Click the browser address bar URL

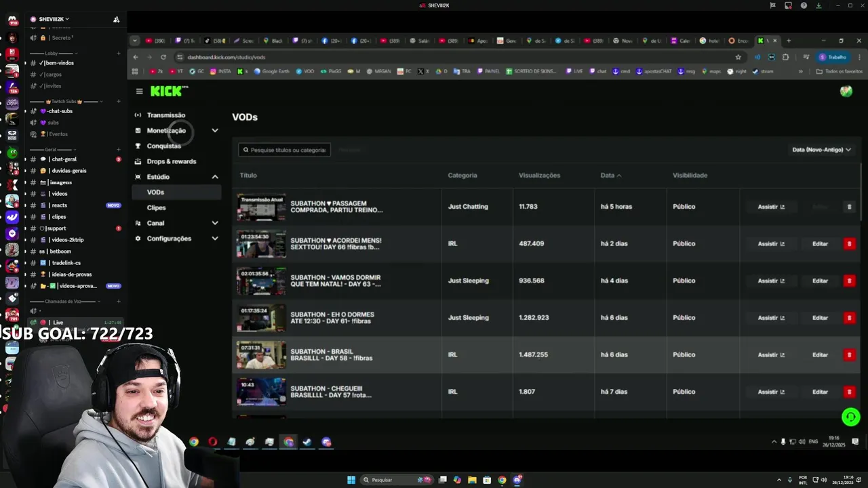click(x=226, y=57)
